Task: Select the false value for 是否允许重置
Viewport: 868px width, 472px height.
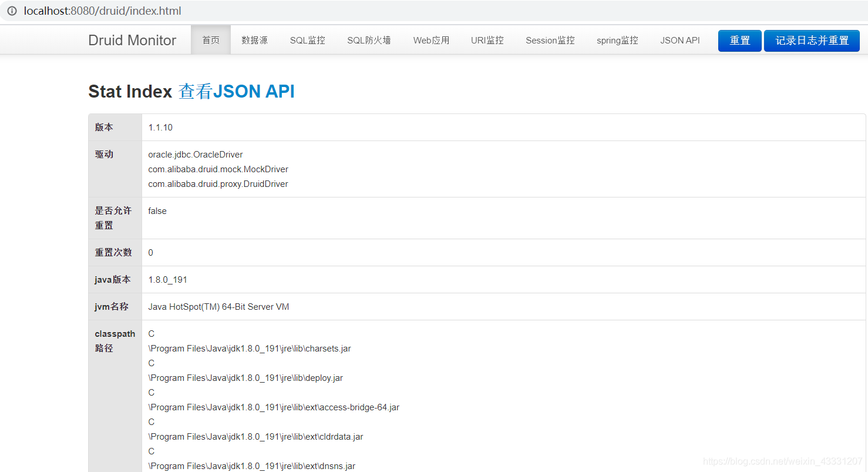Action: [x=157, y=211]
